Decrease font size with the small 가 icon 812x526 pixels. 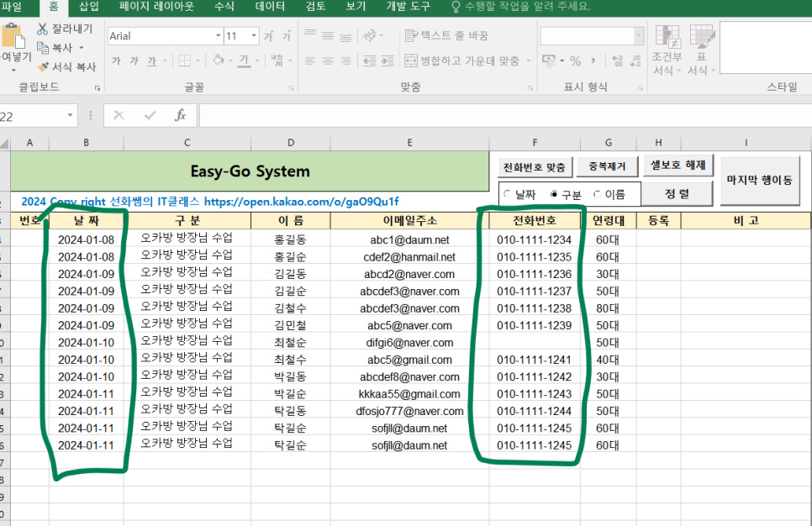coord(287,36)
